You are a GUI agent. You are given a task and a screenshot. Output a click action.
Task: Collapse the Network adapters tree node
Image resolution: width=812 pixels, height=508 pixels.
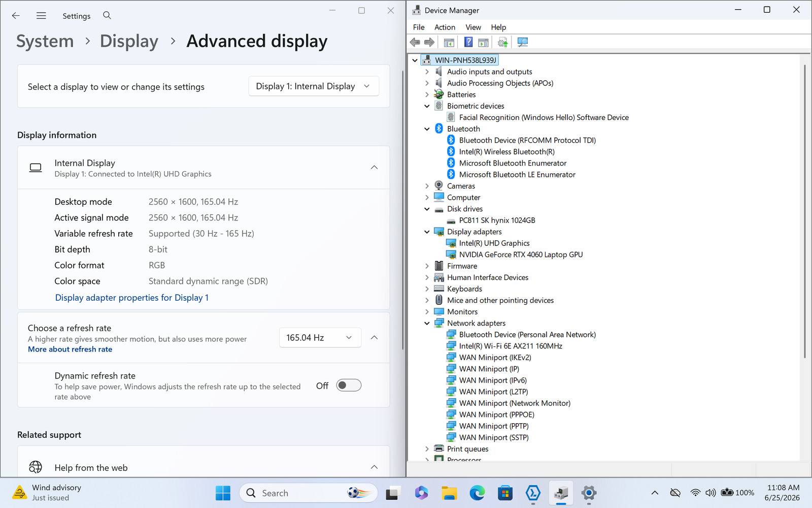click(x=427, y=324)
